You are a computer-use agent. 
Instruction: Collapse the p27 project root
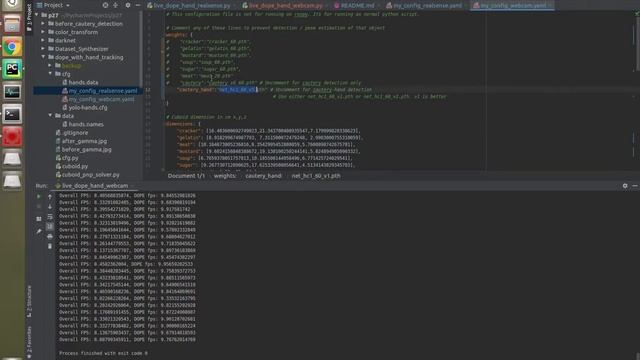point(37,15)
